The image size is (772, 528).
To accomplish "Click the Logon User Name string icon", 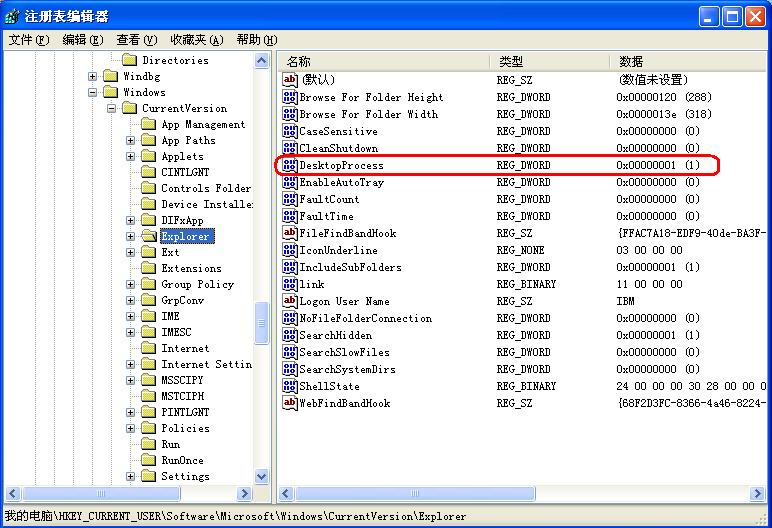I will pyautogui.click(x=290, y=301).
